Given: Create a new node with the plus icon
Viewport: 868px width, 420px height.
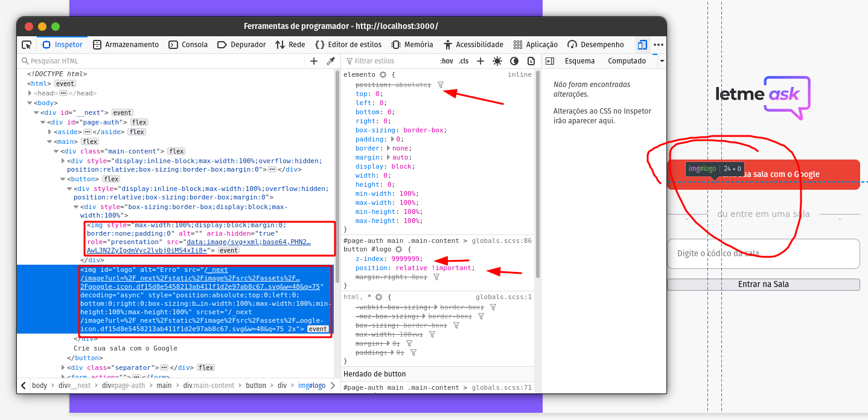Looking at the screenshot, I should [x=314, y=61].
